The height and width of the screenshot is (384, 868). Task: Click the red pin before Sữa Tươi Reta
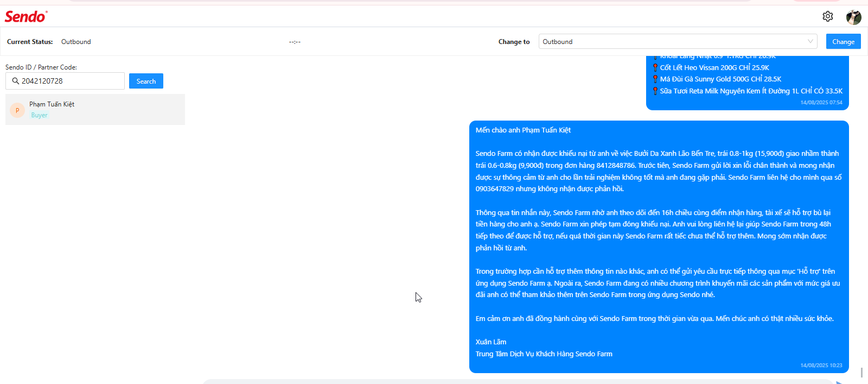(655, 91)
